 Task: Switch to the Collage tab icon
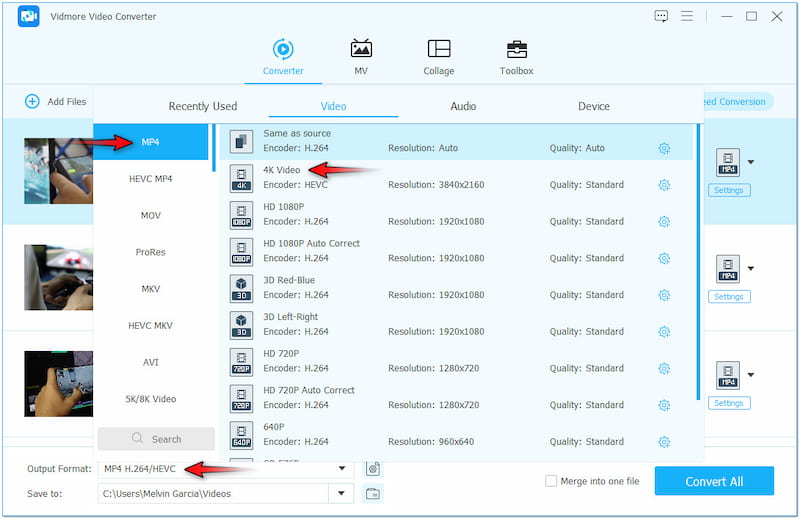pos(438,49)
